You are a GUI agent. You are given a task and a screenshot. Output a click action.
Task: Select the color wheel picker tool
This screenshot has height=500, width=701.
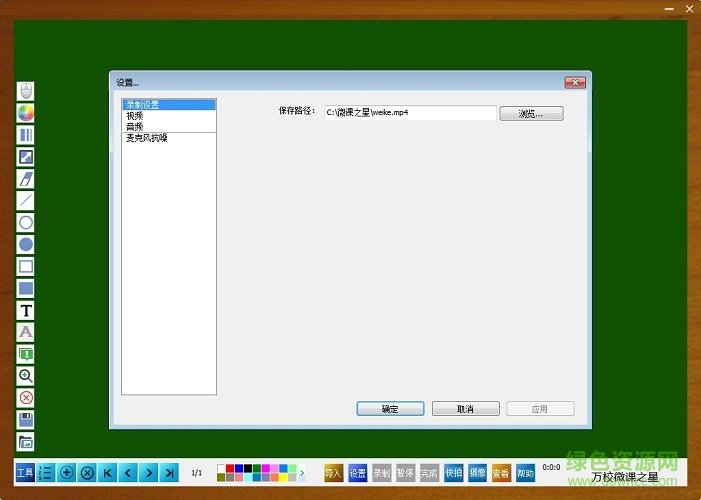(26, 113)
